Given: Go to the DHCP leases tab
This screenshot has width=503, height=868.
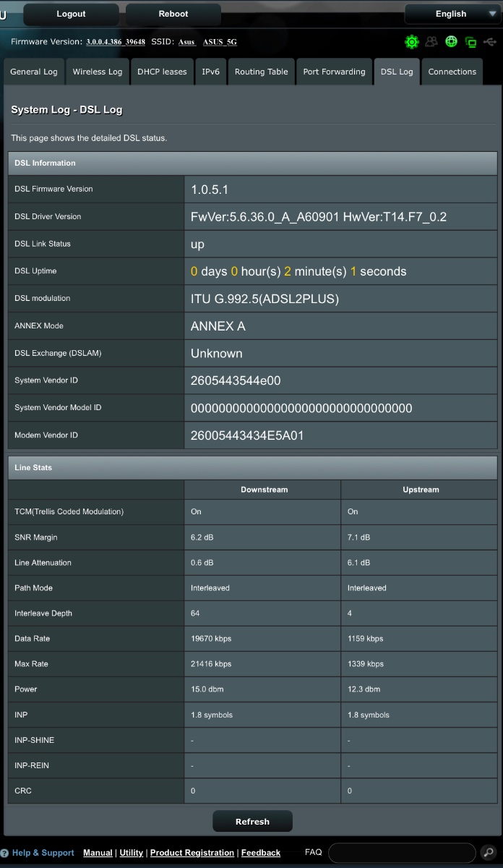Looking at the screenshot, I should [x=162, y=72].
